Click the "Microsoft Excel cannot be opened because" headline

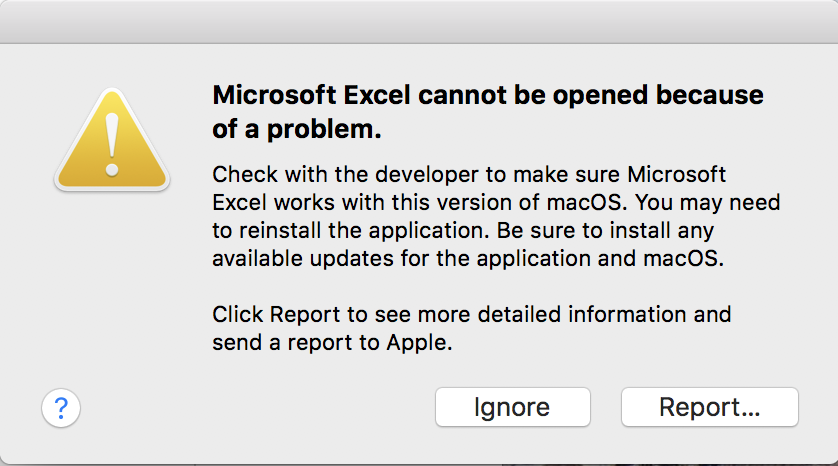pyautogui.click(x=488, y=96)
